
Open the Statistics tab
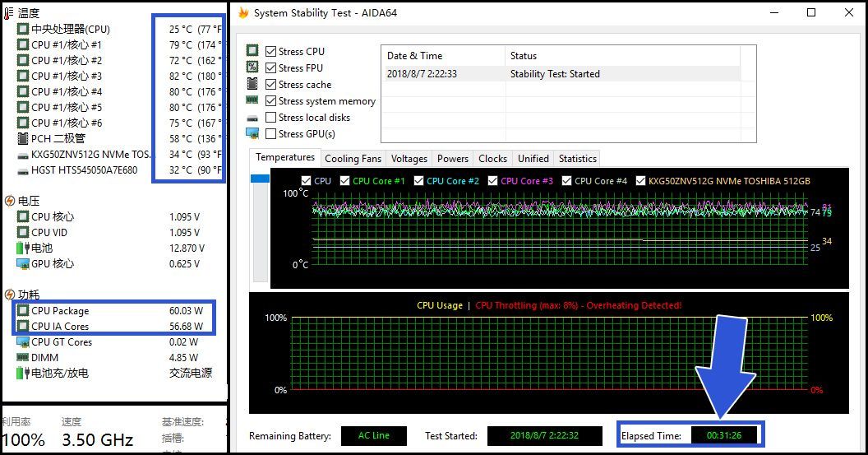pos(577,159)
